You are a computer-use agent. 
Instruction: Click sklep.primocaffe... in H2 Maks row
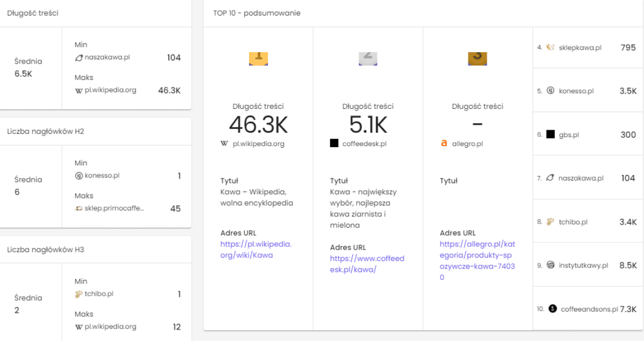pos(114,208)
